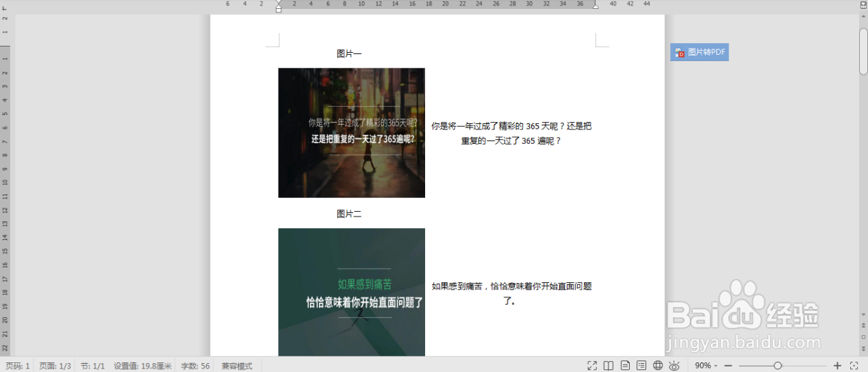868x372 pixels.
Task: Click the 图片转PDF button
Action: 700,52
